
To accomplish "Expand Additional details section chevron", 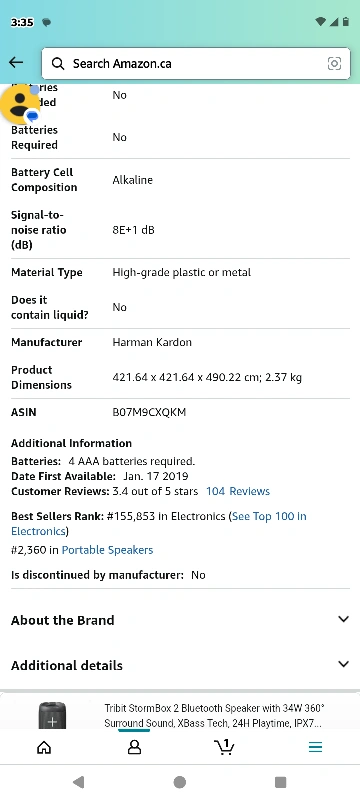I will [343, 664].
